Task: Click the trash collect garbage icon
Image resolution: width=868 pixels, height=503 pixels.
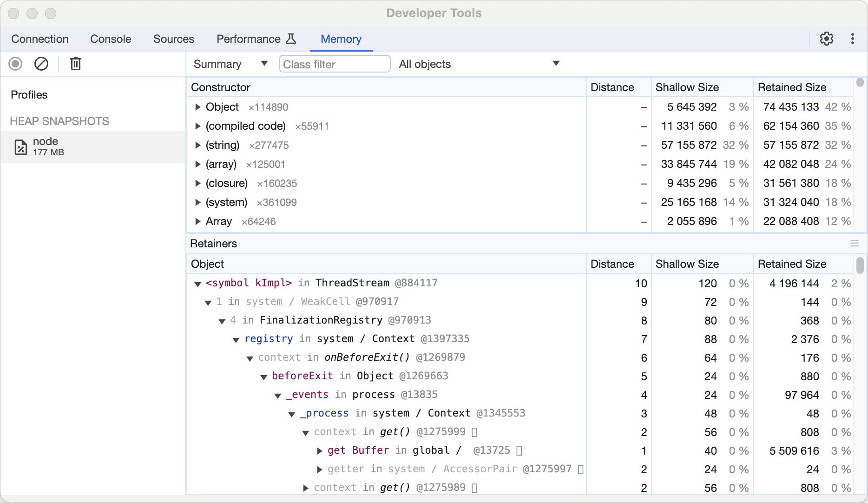Action: point(76,64)
